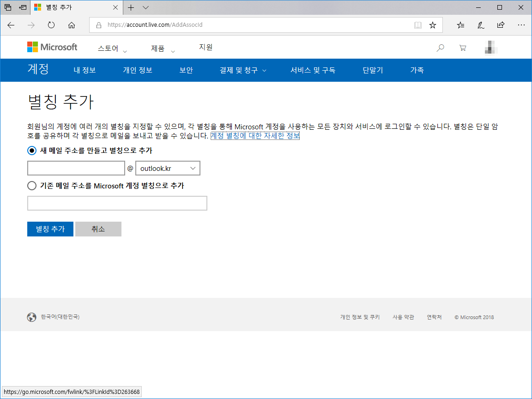This screenshot has height=399, width=532.
Task: Open the 보안 tab
Action: click(x=186, y=70)
